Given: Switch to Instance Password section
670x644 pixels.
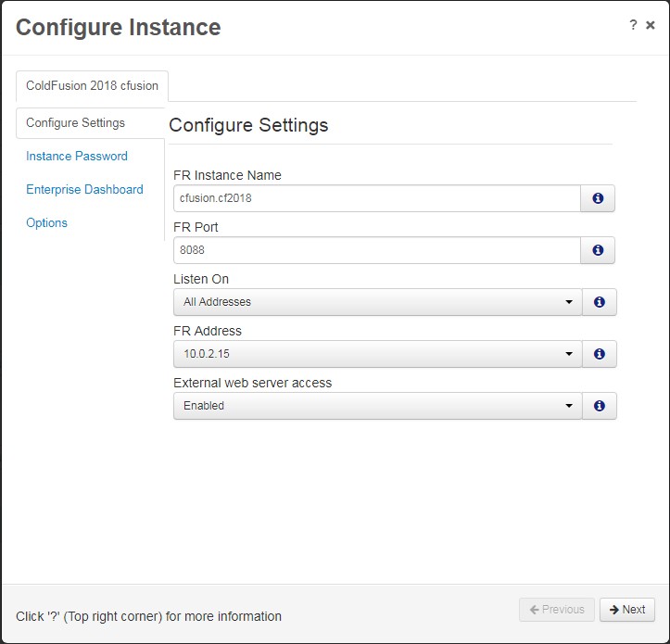Looking at the screenshot, I should click(77, 156).
